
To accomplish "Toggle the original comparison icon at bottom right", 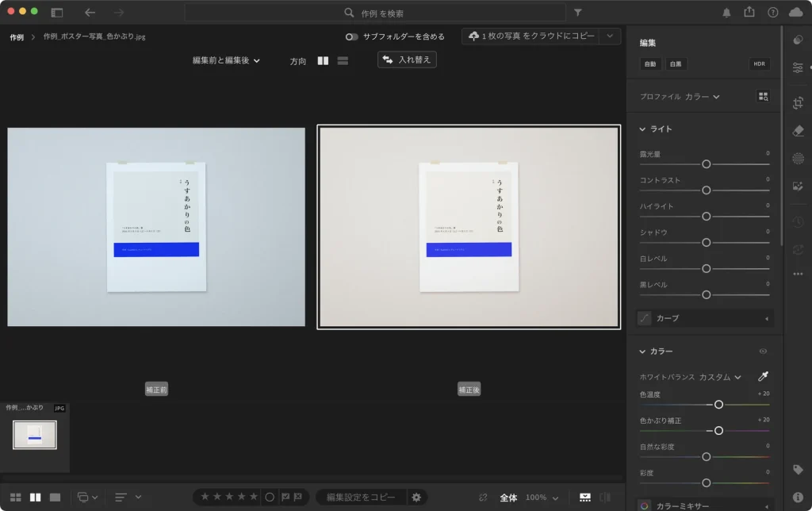I will click(605, 498).
